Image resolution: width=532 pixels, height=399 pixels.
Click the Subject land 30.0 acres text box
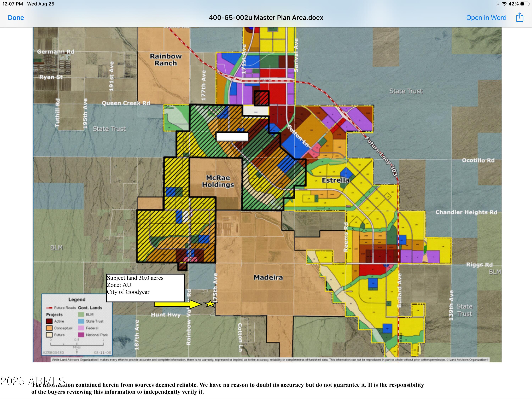point(145,288)
